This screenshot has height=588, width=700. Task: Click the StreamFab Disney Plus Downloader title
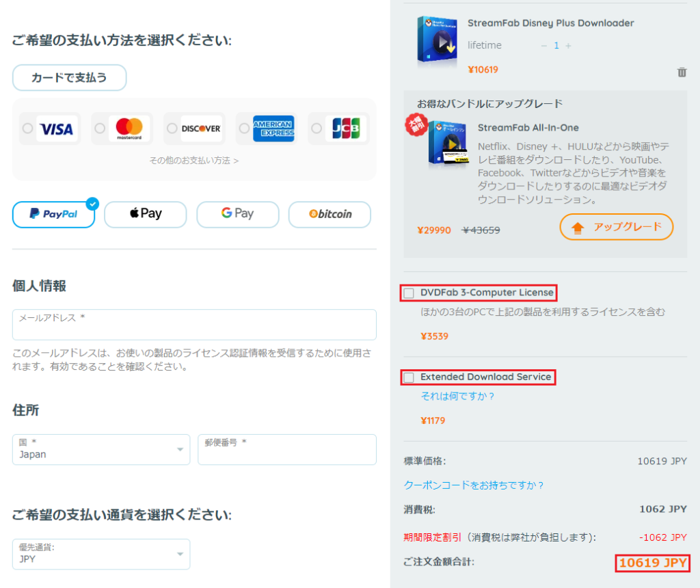[551, 23]
